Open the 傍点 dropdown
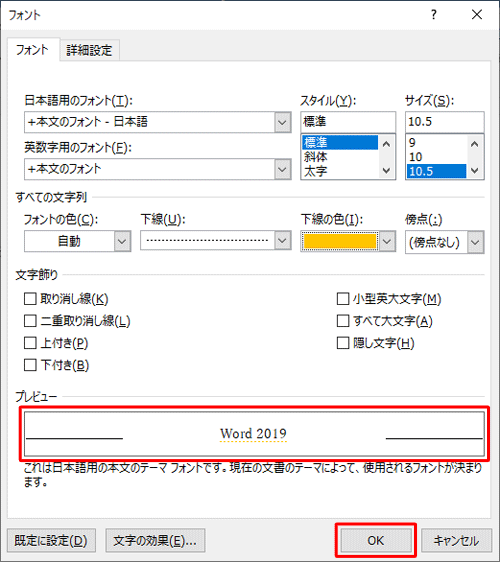 point(475,242)
